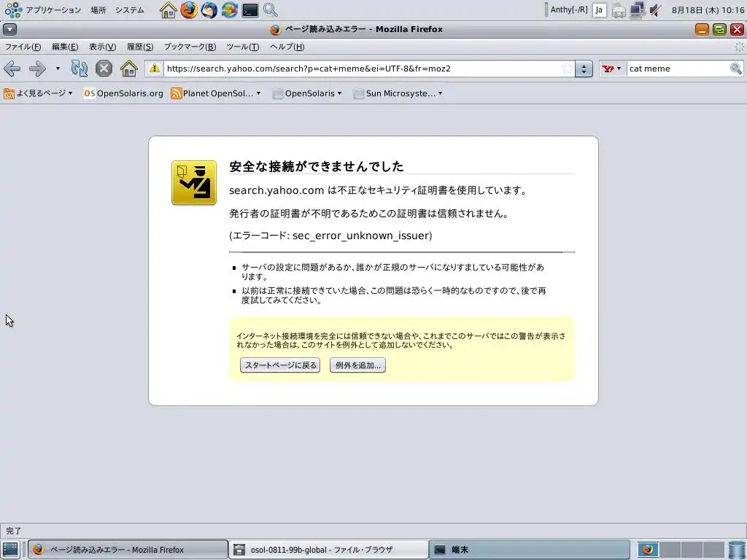
Task: Click the search box containing cat meme
Action: point(678,69)
